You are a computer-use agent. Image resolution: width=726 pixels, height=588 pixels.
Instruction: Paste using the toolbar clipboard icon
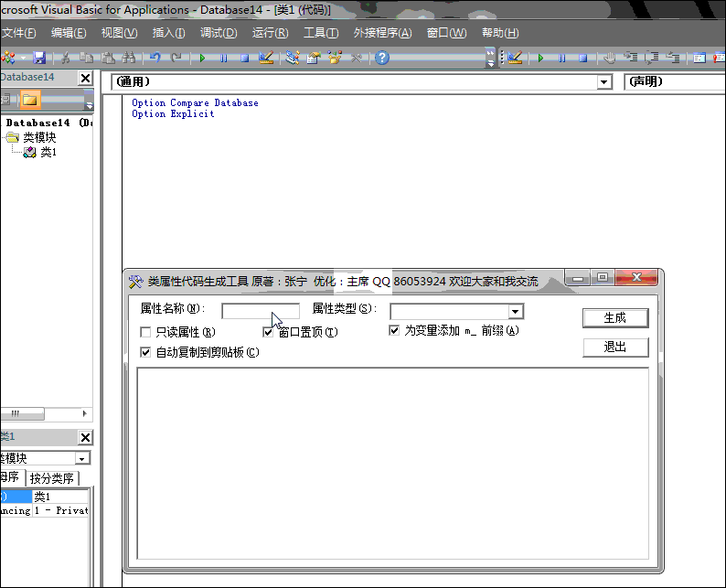(108, 58)
